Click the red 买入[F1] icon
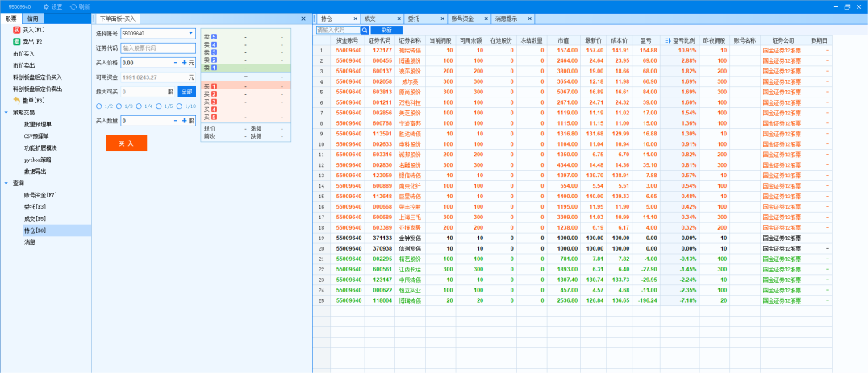Image resolution: width=868 pixels, height=373 pixels. [x=17, y=30]
